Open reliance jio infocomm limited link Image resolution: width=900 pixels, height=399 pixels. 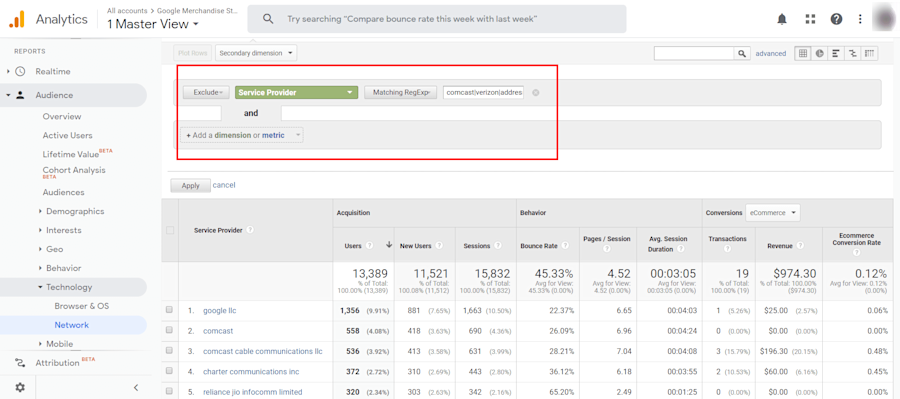253,392
